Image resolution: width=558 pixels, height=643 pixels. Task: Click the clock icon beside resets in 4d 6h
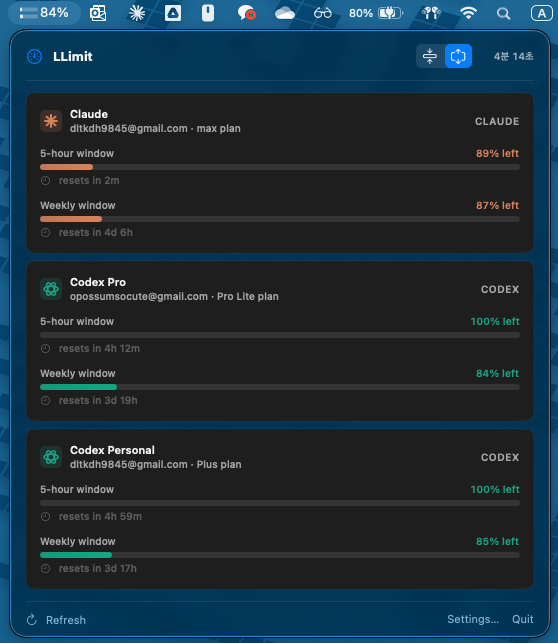point(46,233)
